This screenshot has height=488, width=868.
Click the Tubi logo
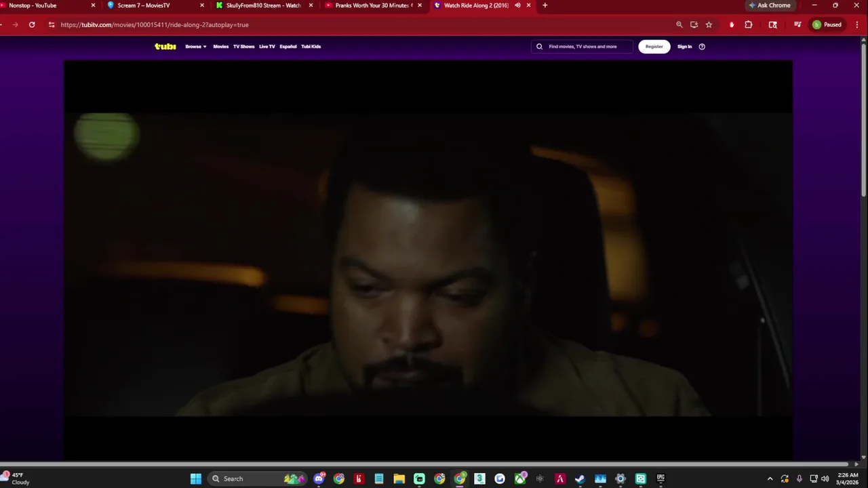[165, 46]
